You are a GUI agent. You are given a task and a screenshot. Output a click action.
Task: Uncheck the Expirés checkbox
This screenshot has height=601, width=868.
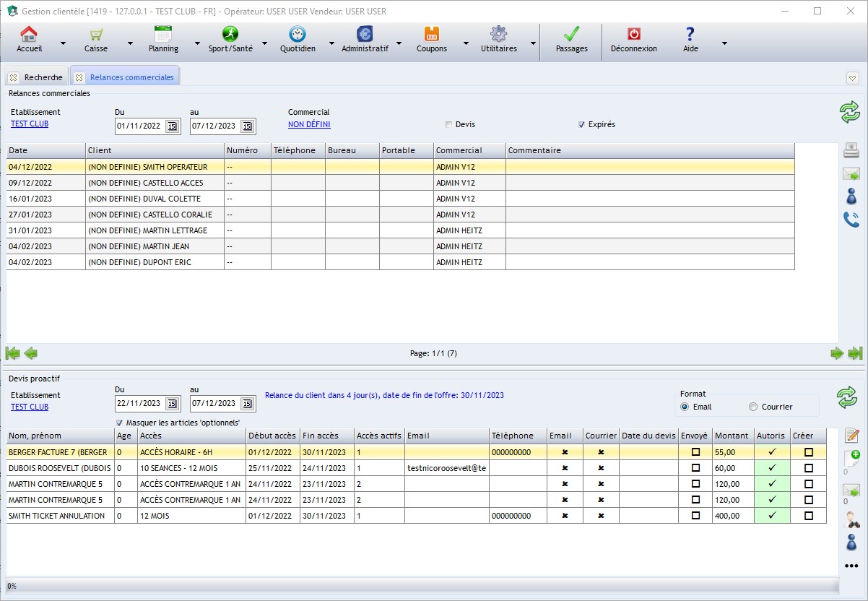click(x=581, y=124)
